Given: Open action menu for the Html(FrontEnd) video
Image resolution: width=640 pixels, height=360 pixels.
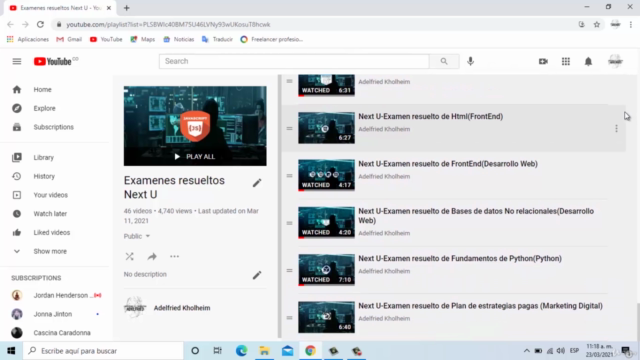Looking at the screenshot, I should click(616, 129).
